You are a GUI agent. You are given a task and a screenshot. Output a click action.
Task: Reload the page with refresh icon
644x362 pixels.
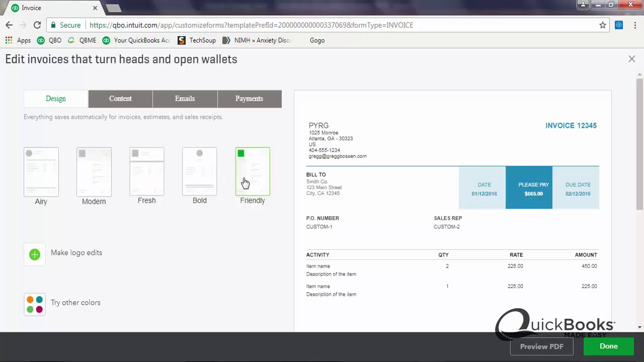pyautogui.click(x=37, y=25)
